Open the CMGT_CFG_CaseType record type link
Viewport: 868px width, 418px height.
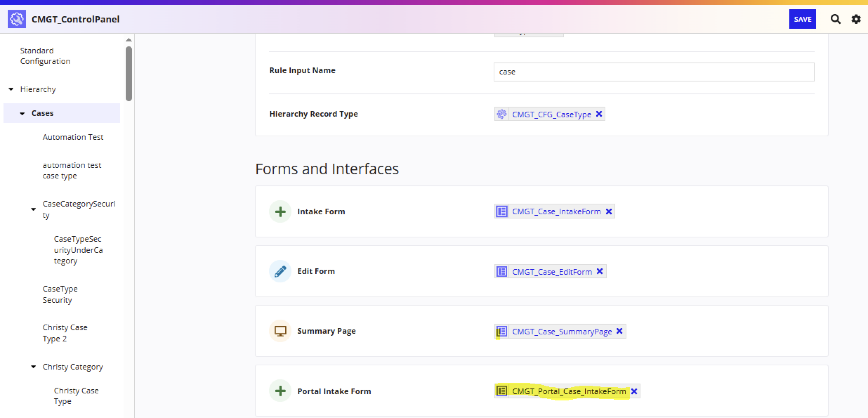(x=552, y=115)
